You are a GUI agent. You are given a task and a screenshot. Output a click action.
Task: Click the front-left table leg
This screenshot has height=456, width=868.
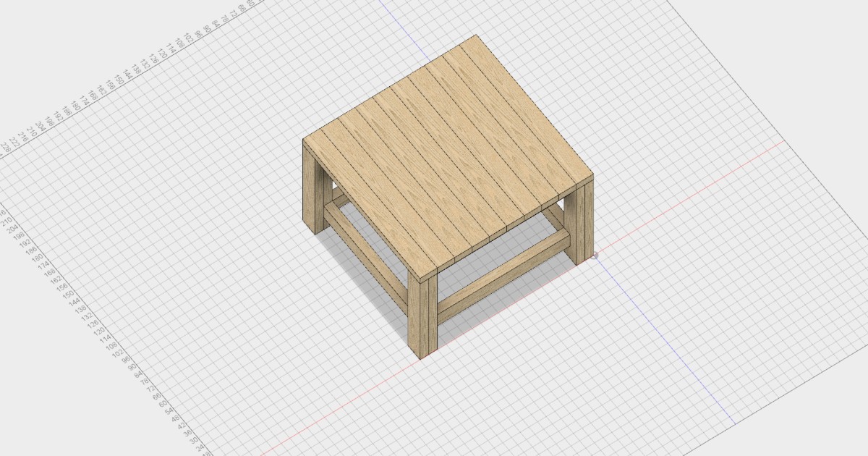418,311
